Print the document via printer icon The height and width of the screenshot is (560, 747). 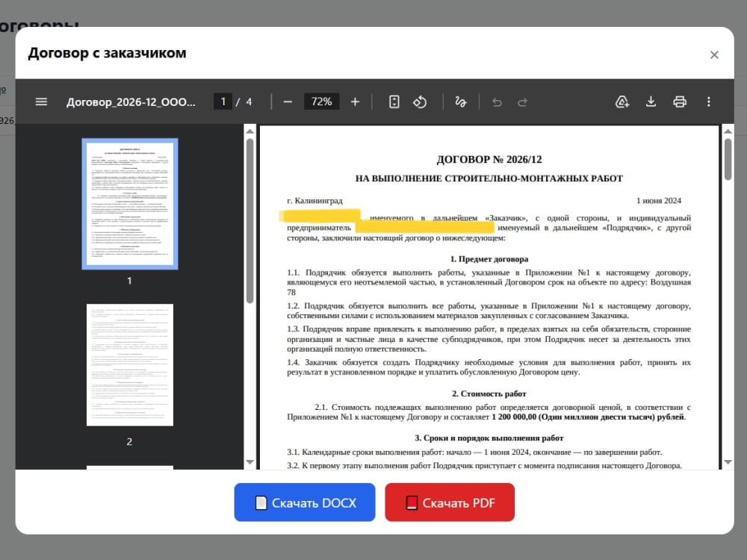pos(680,102)
